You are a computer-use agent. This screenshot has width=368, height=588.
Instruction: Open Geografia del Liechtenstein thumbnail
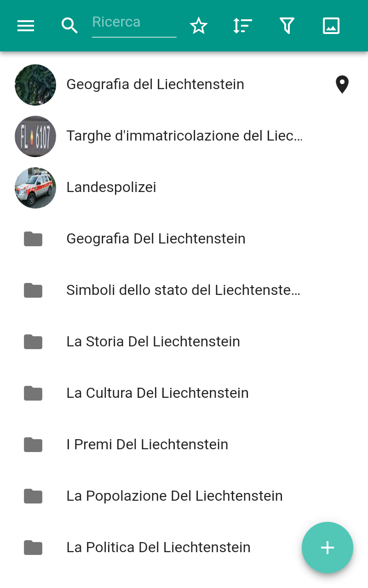tap(35, 85)
